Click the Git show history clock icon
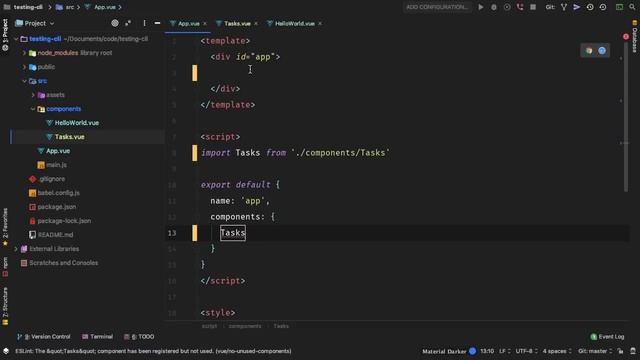640x360 pixels. (590, 7)
